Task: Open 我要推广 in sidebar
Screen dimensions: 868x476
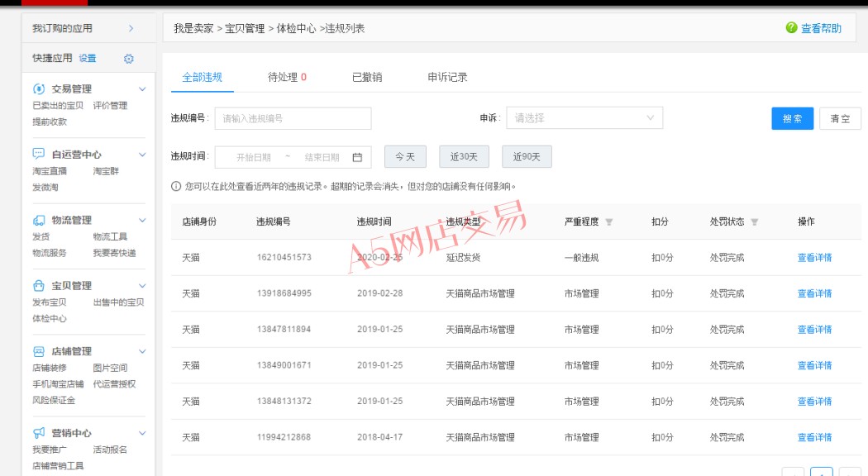Action: (50, 450)
